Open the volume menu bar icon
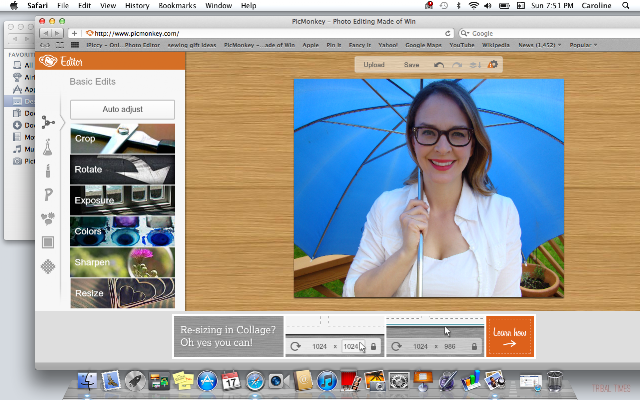The height and width of the screenshot is (400, 640). (x=488, y=5)
